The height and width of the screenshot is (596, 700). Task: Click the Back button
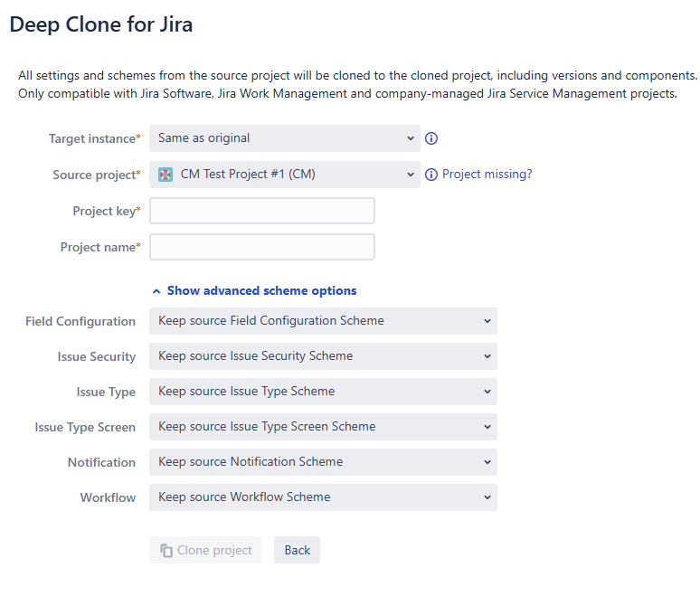click(x=297, y=550)
